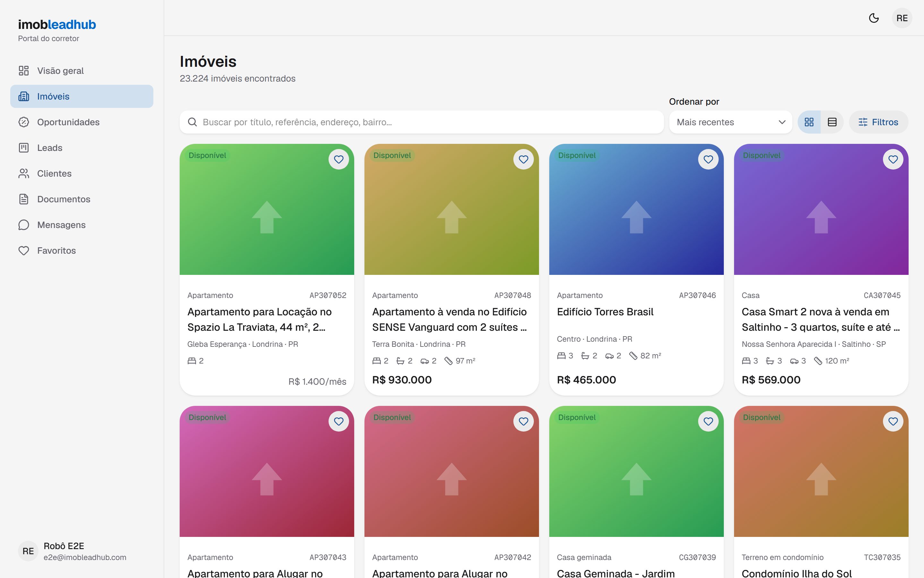Open the Leads section
Image resolution: width=924 pixels, height=578 pixels.
pos(82,148)
